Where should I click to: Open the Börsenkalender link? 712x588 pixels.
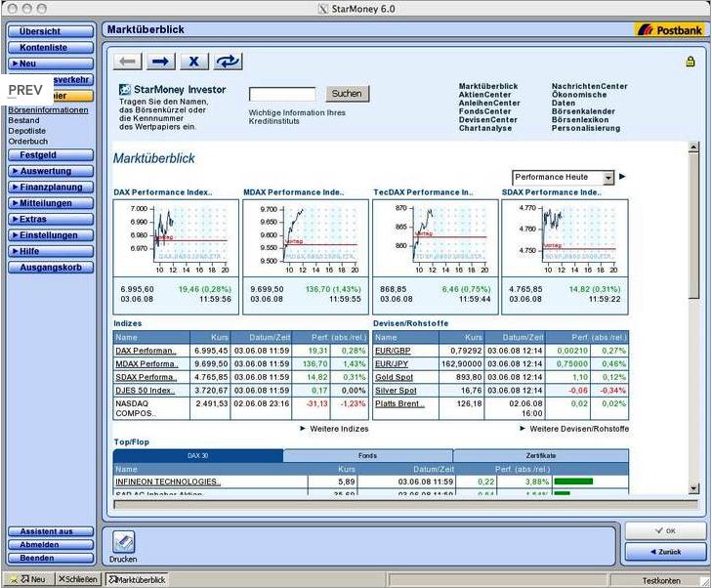coord(583,111)
